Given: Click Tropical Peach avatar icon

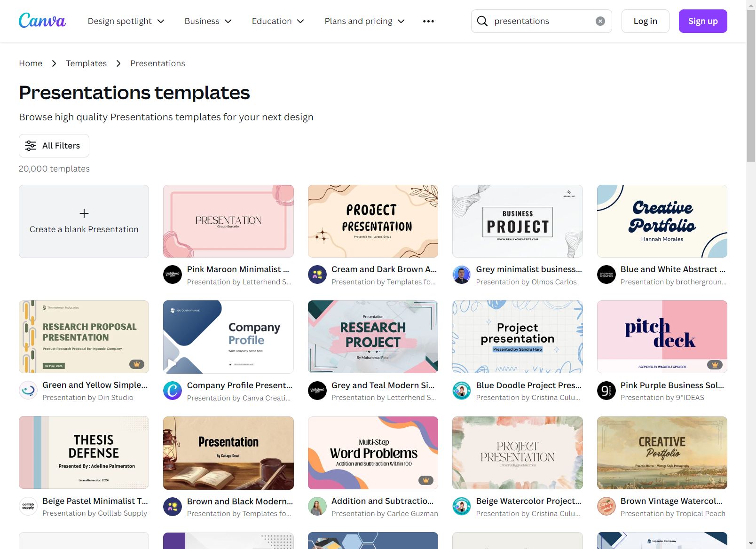Looking at the screenshot, I should (606, 506).
